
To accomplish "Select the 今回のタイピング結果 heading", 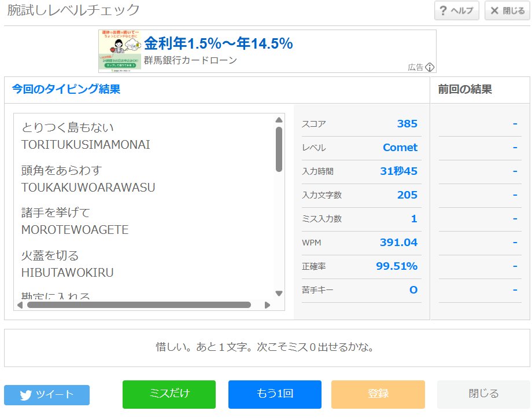I will [x=66, y=89].
